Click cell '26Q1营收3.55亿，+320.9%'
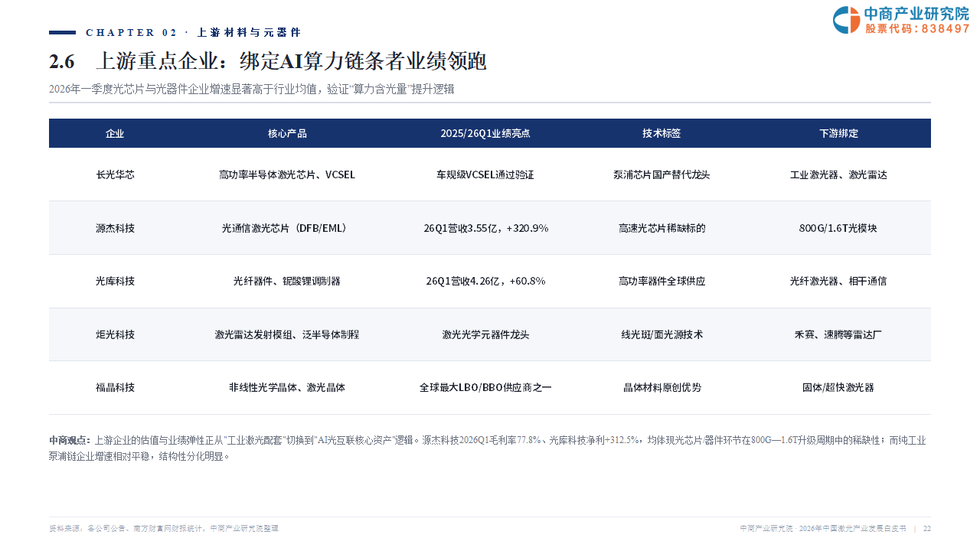Viewport: 980px width, 551px height. point(485,228)
